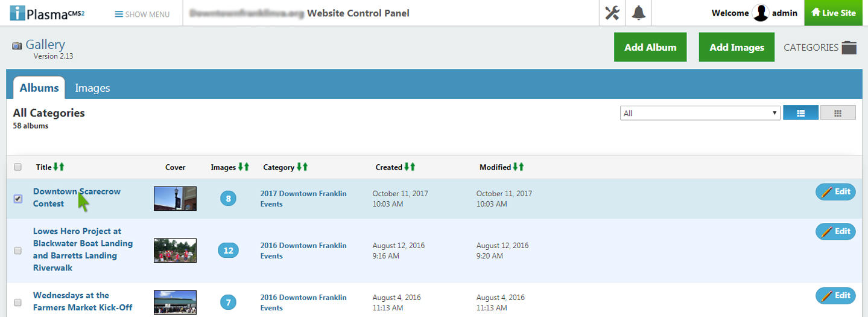Uncheck the Downtown Scarecrow Contest checkbox

coord(17,199)
